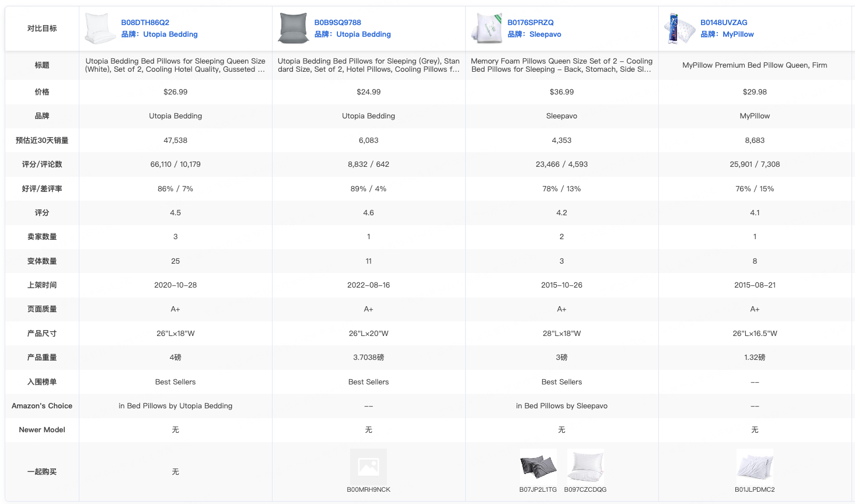This screenshot has height=504, width=855.
Task: Click the 30-day sales value 8,683
Action: tap(755, 141)
